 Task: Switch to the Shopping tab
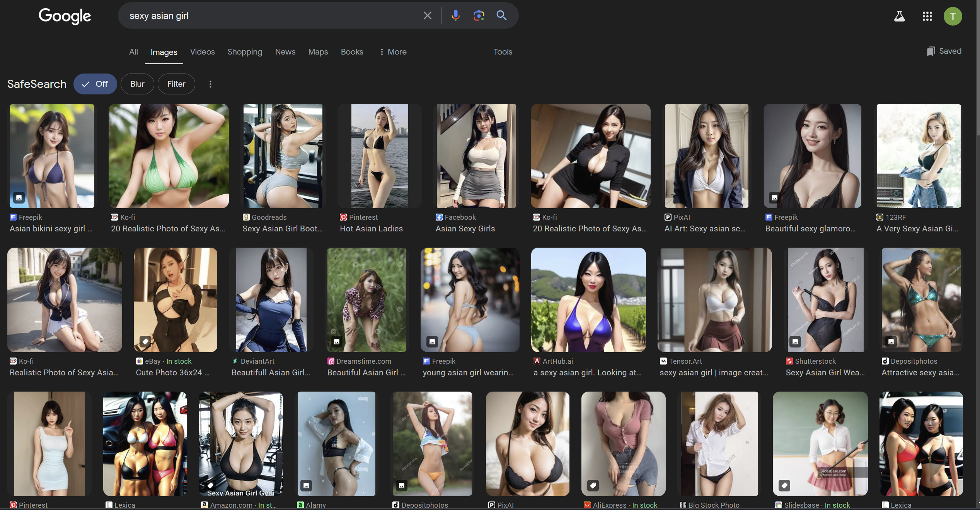pyautogui.click(x=245, y=52)
